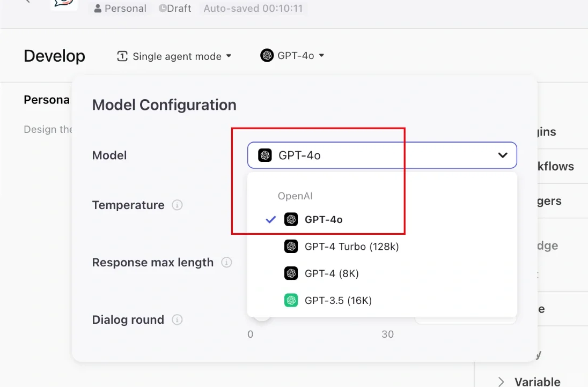Click the single agent mode icon

[122, 56]
